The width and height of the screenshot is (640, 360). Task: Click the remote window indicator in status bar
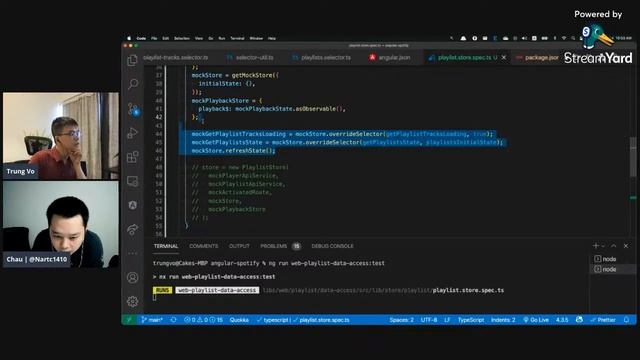pos(129,320)
